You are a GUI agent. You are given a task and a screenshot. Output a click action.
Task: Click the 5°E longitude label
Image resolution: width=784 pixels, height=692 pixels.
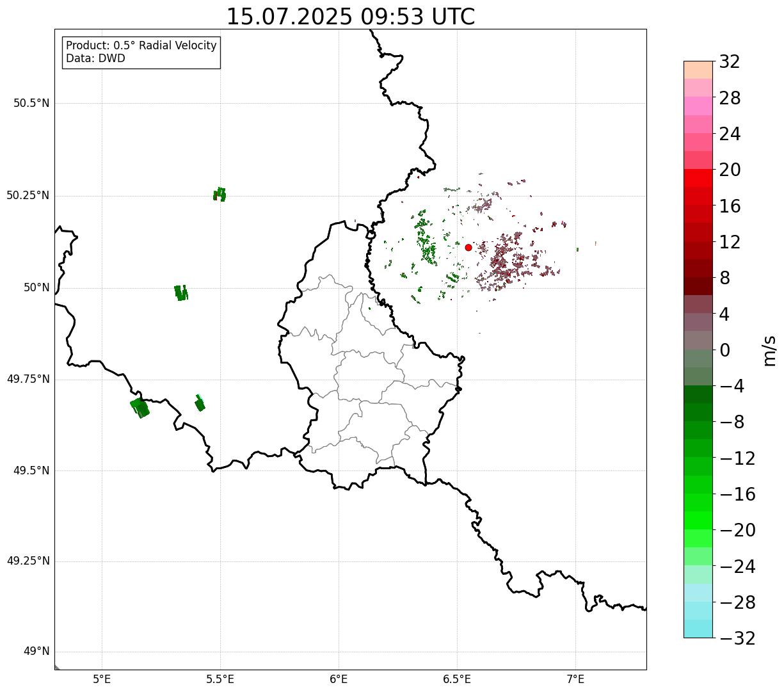(102, 679)
